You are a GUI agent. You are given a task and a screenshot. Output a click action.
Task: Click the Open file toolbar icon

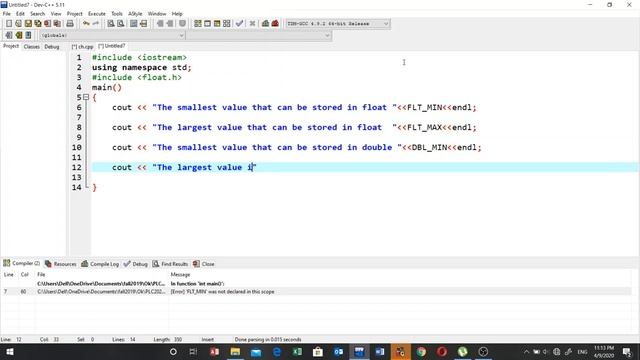[x=18, y=24]
